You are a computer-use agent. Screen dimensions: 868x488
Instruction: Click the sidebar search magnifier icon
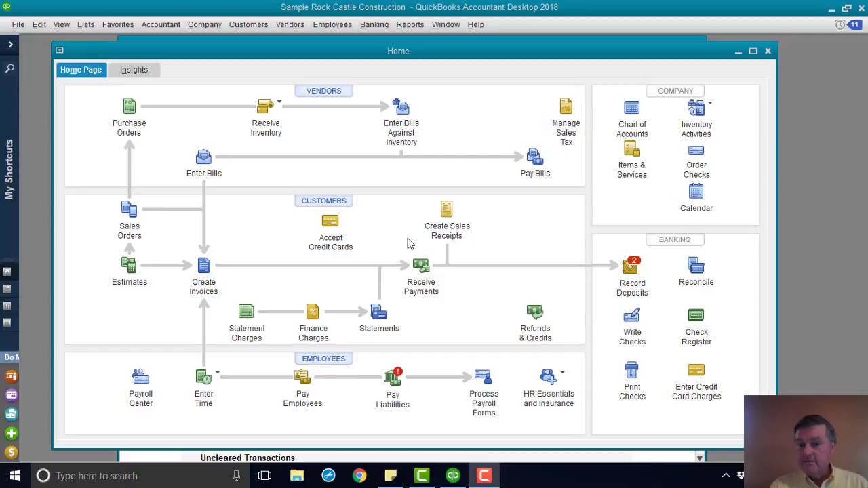[10, 68]
